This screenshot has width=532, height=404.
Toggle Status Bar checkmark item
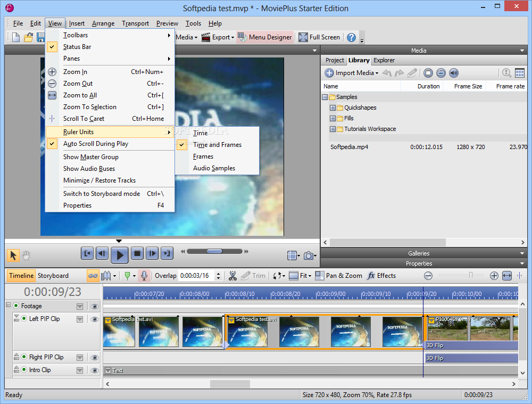coord(110,47)
